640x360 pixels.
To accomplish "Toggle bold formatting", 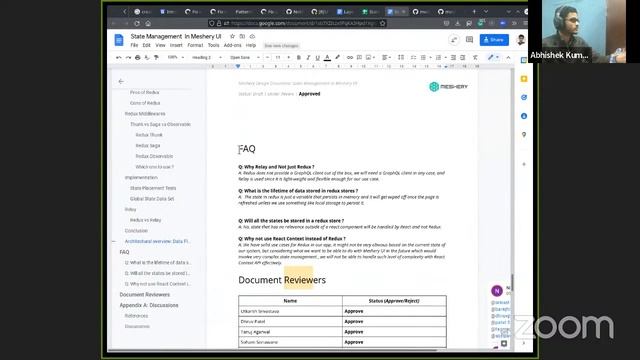I will pos(298,58).
